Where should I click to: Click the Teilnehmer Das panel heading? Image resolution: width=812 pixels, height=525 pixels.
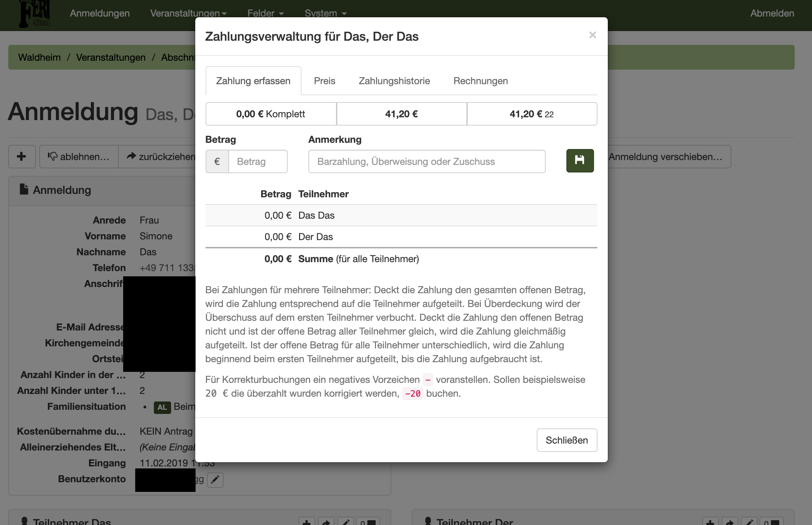[x=72, y=522]
